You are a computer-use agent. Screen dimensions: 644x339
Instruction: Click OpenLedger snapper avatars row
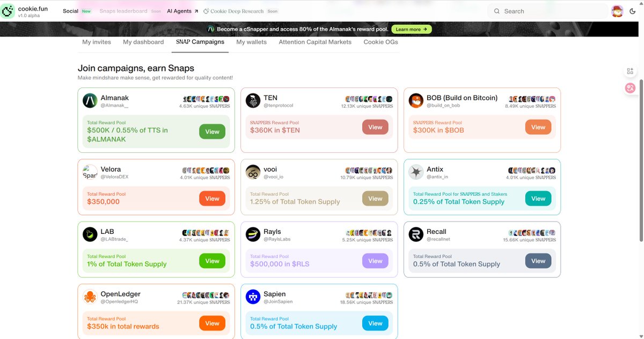[x=206, y=295]
